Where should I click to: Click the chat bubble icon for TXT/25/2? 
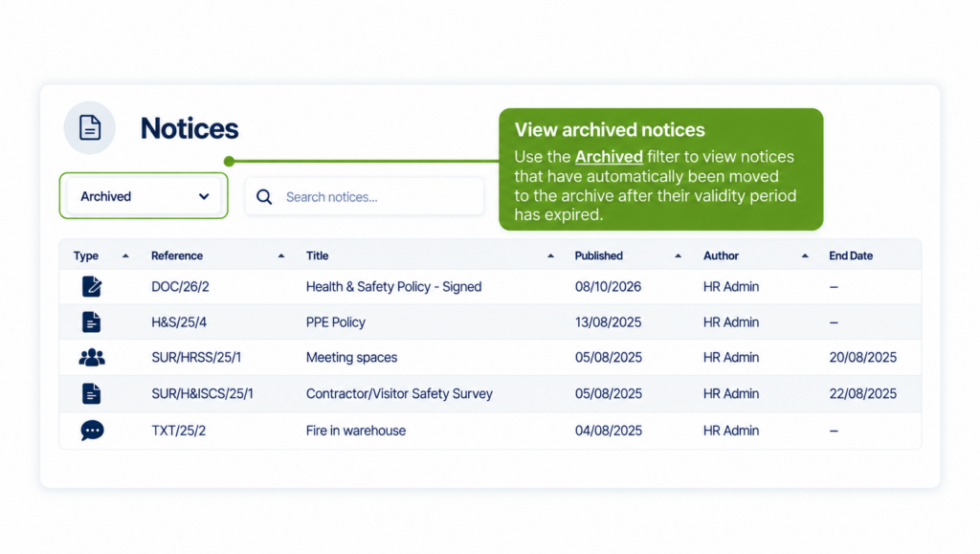92,431
